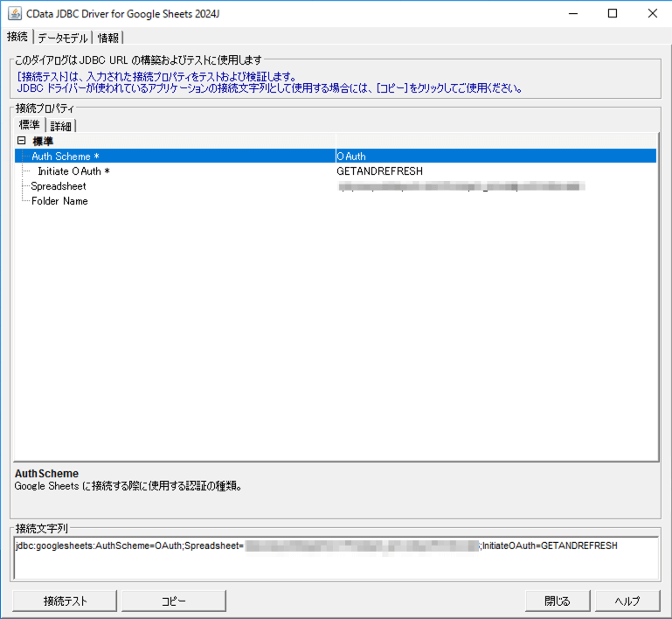Click the 接続テスト button
672x619 pixels.
pos(65,601)
